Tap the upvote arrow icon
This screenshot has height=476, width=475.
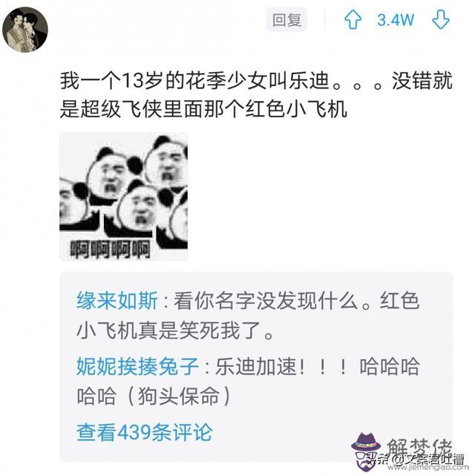(353, 19)
